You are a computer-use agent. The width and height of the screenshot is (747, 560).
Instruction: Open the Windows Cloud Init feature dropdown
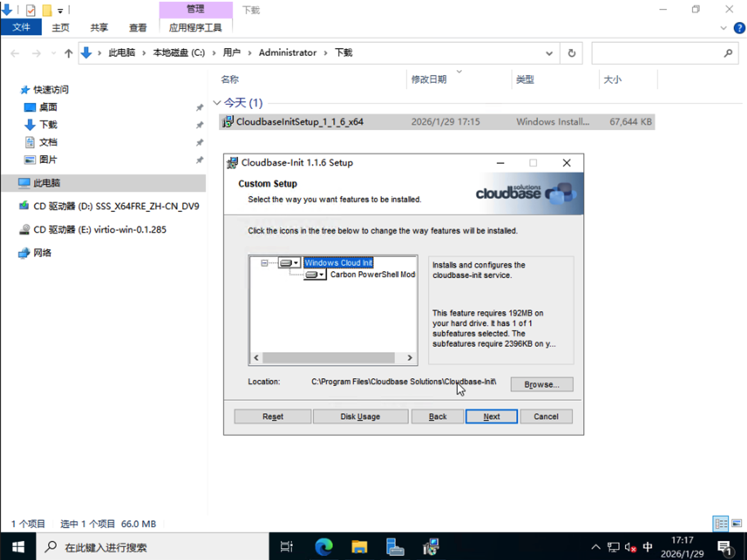tap(289, 263)
